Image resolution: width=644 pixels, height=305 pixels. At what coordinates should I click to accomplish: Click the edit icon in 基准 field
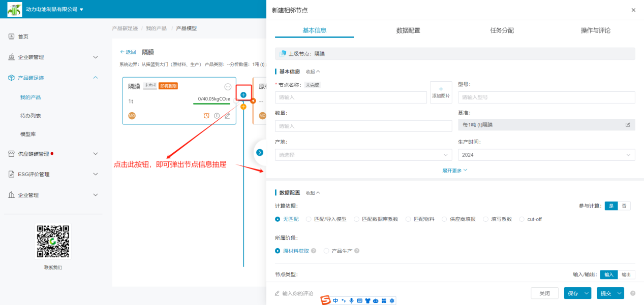627,125
